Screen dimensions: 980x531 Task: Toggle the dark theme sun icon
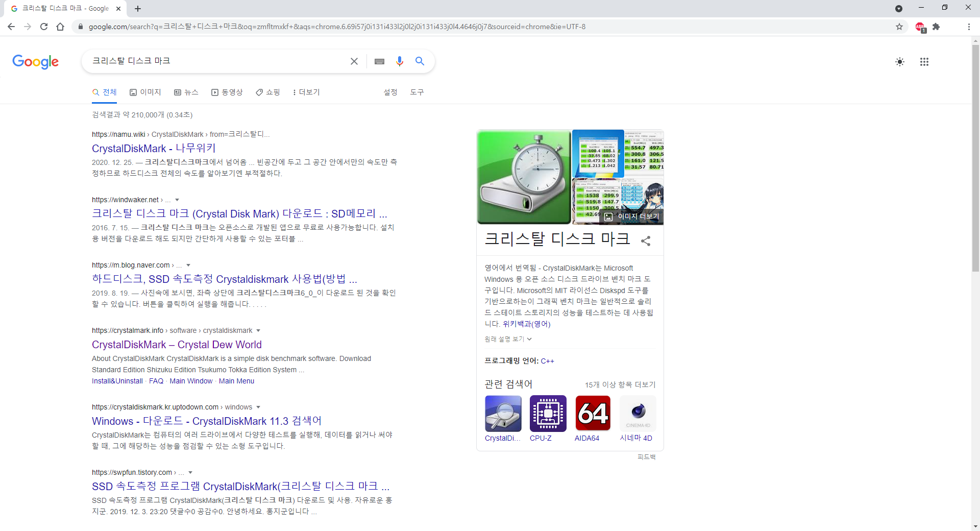tap(900, 62)
